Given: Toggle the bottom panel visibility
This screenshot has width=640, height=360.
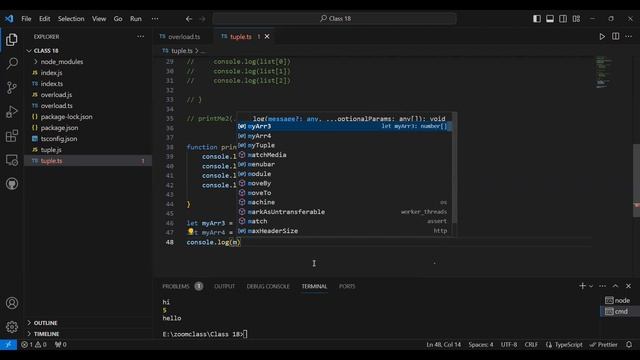Looking at the screenshot, I should [x=550, y=19].
